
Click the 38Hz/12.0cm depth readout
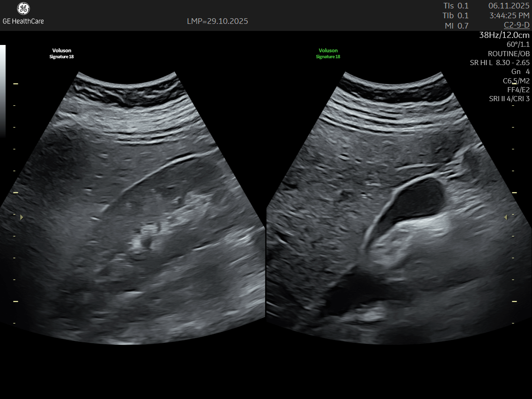pyautogui.click(x=504, y=35)
